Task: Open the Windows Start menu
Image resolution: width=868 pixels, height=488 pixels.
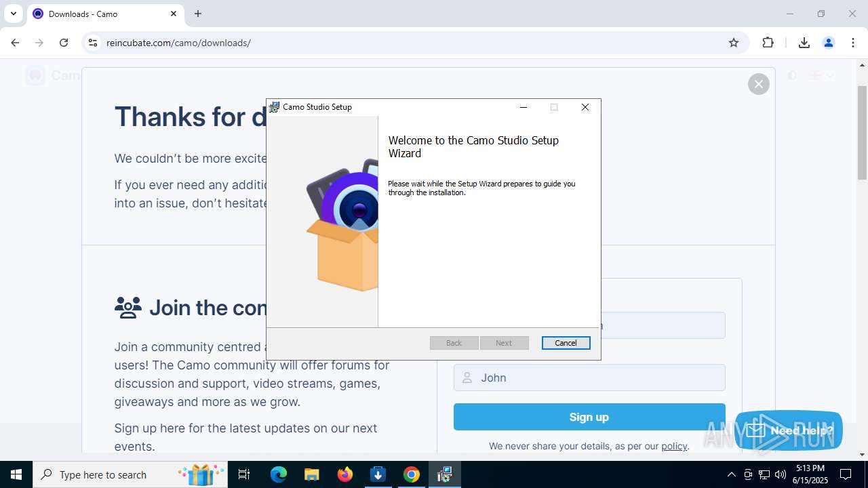Action: coord(16,474)
